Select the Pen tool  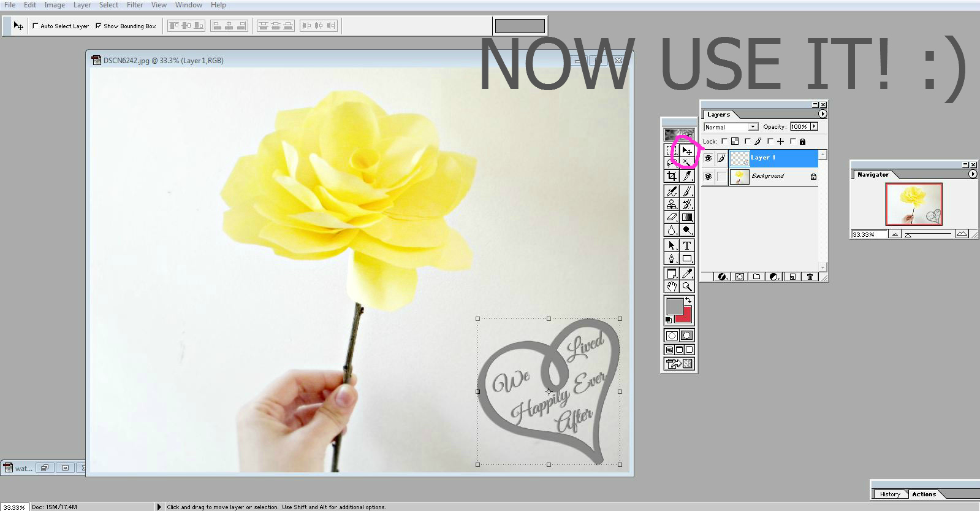[x=672, y=258]
